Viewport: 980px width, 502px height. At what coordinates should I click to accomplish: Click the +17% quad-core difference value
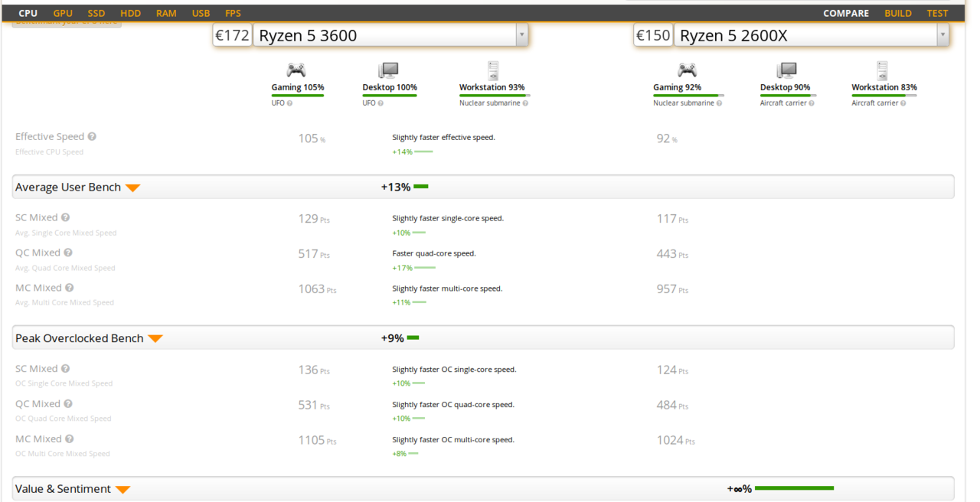click(402, 268)
